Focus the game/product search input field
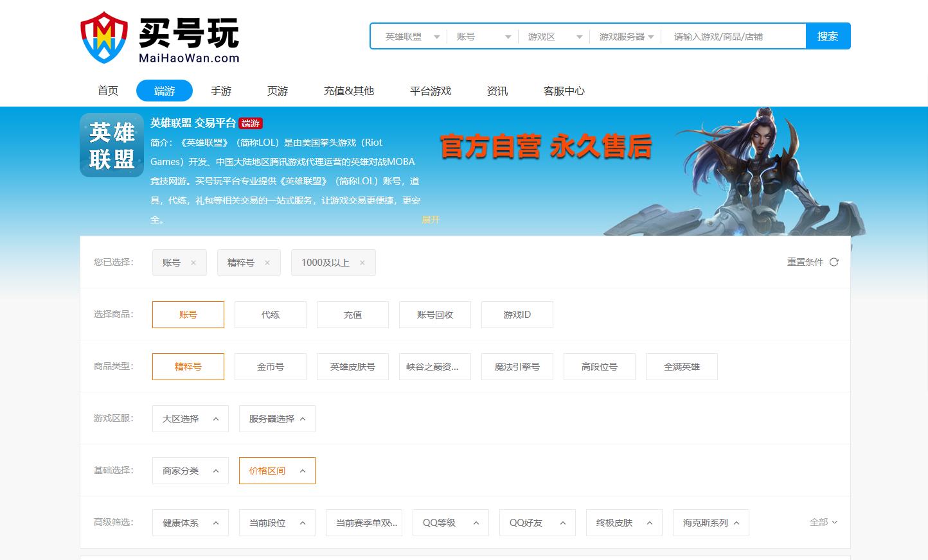 (x=735, y=37)
